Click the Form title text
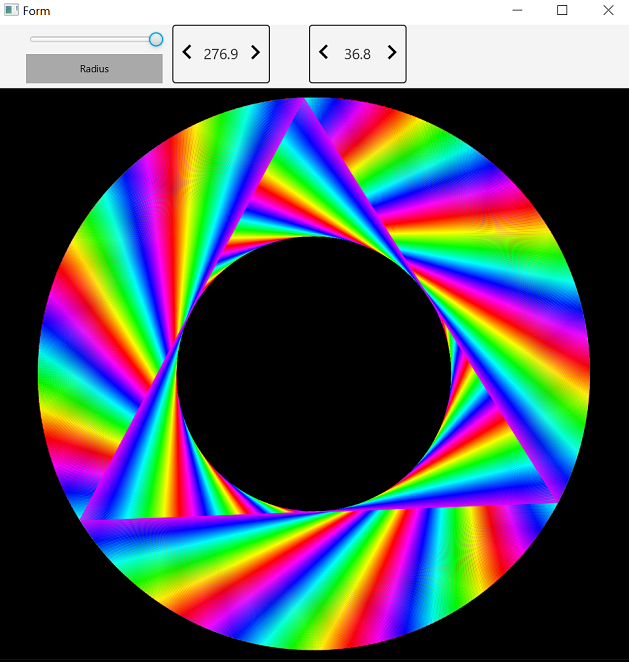The width and height of the screenshot is (629, 662). [x=36, y=11]
